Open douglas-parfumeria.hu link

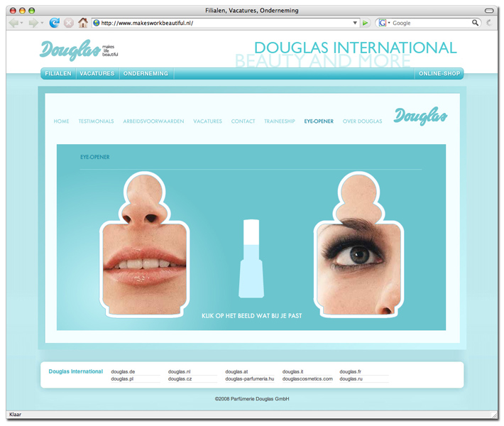pos(250,378)
